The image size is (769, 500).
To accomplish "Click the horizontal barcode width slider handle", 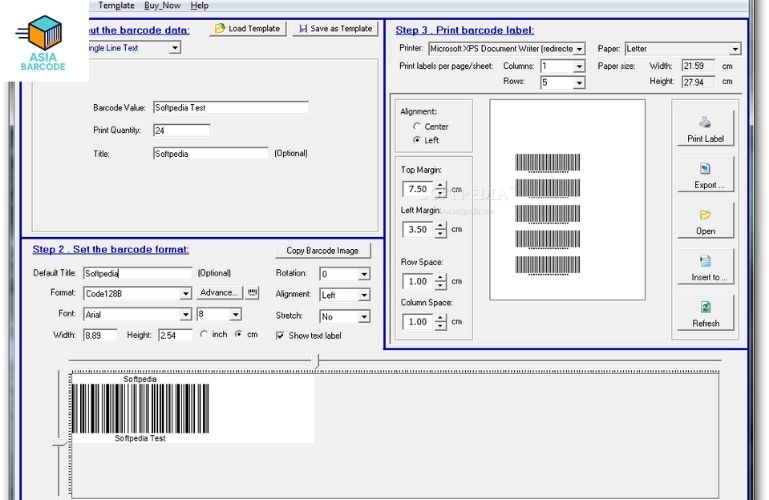I will [x=317, y=362].
